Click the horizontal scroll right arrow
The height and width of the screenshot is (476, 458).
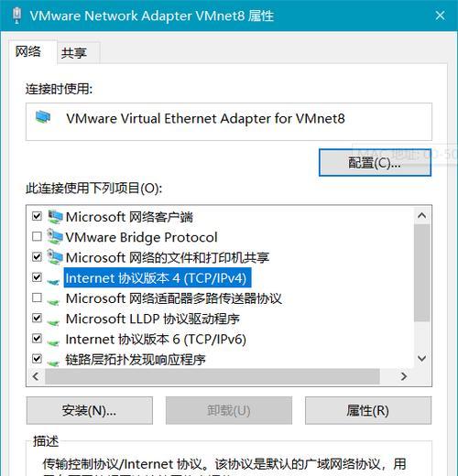coord(404,376)
